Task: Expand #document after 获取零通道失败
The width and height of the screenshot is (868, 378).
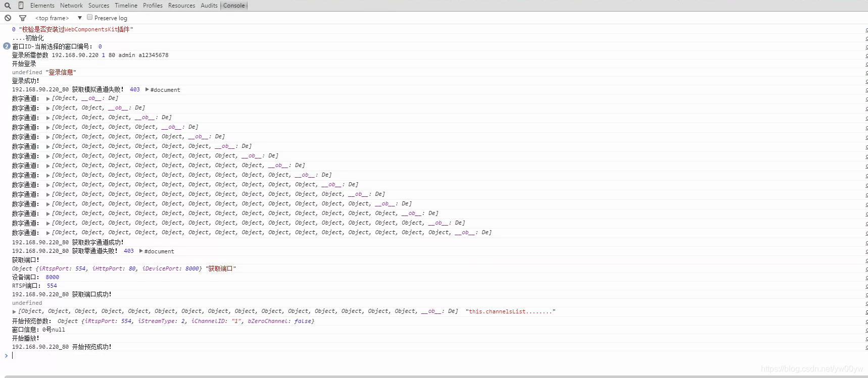Action: click(141, 251)
